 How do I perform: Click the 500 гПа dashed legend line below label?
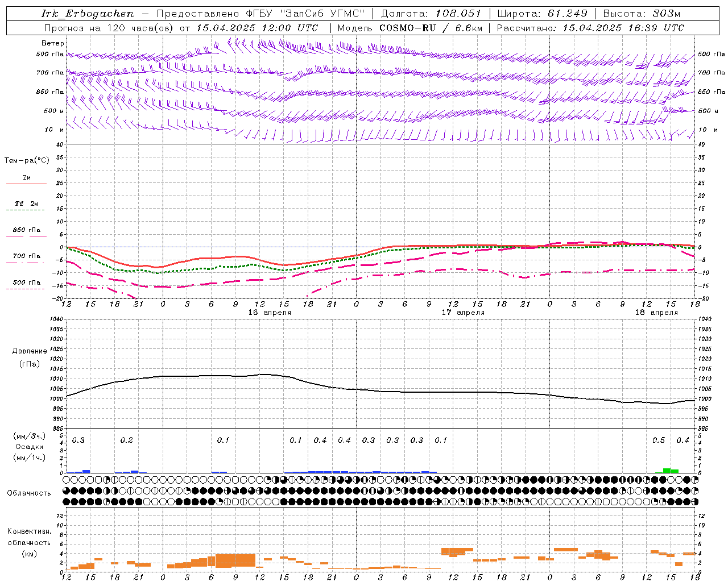(26, 289)
